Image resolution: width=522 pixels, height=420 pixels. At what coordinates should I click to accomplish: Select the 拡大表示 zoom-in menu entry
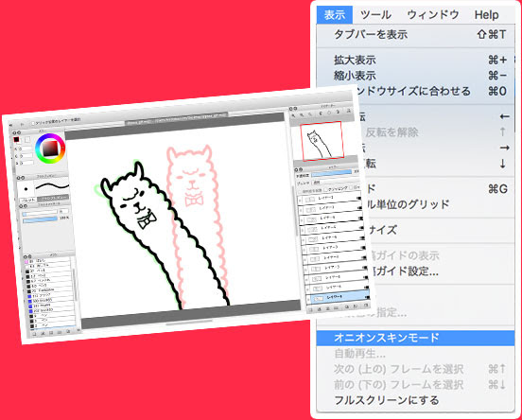pos(415,60)
